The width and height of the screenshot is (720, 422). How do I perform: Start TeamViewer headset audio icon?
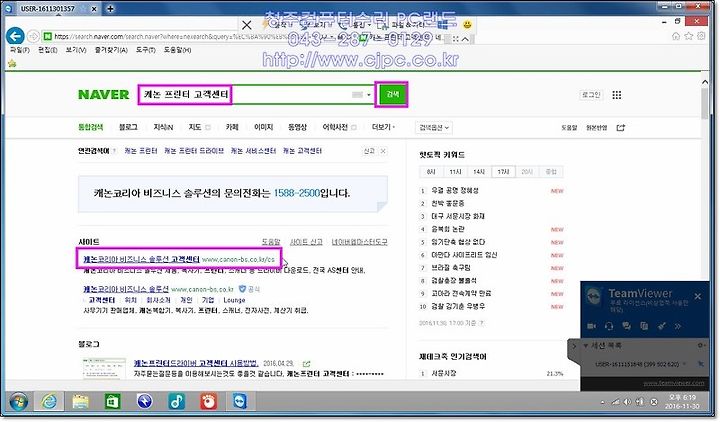tap(609, 326)
